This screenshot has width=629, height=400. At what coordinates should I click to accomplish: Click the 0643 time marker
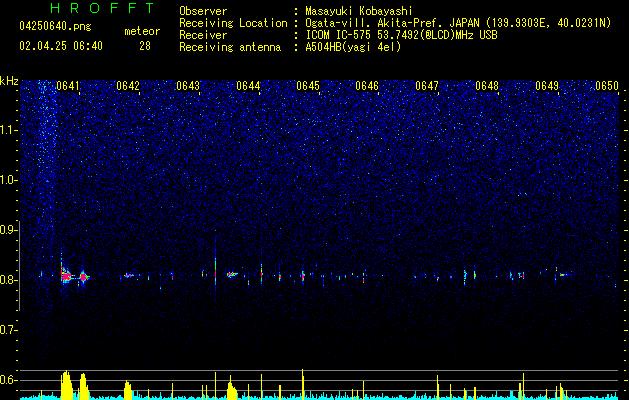[x=188, y=86]
